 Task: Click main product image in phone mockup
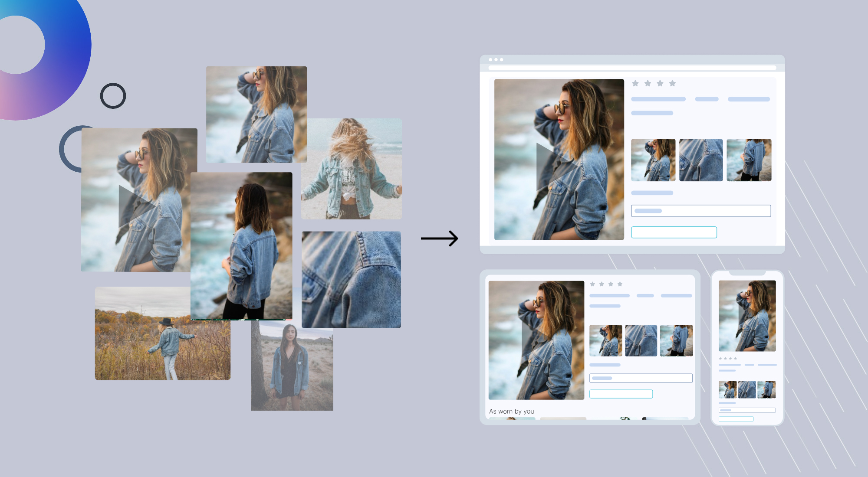[747, 316]
